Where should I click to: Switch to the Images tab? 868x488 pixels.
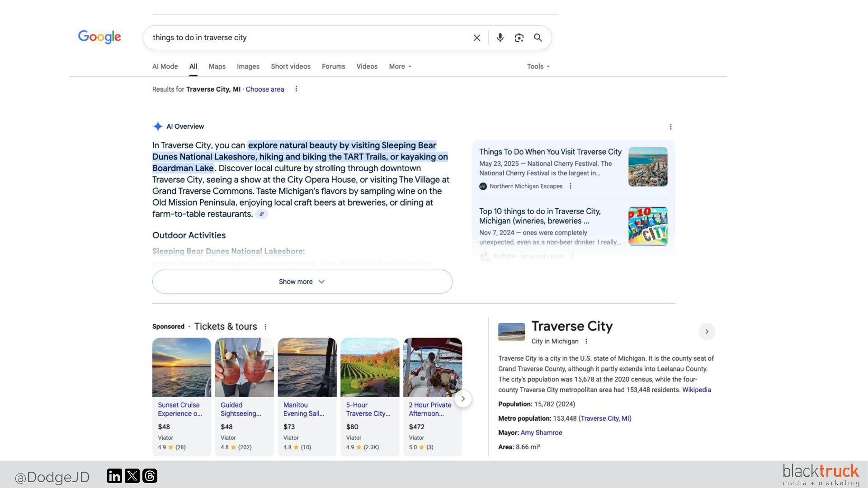tap(248, 66)
